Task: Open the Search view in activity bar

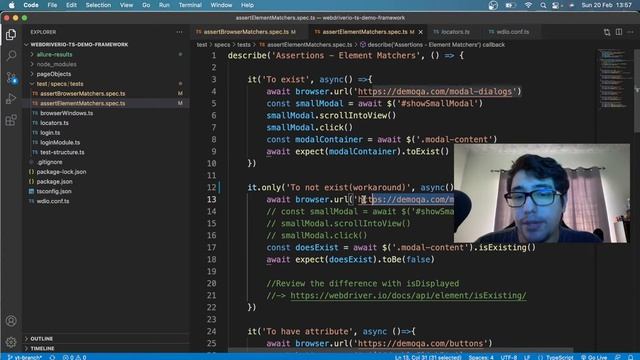Action: tap(11, 56)
